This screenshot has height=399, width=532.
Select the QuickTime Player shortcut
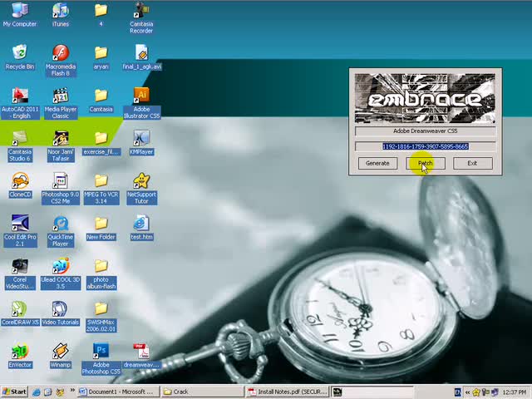click(x=61, y=231)
